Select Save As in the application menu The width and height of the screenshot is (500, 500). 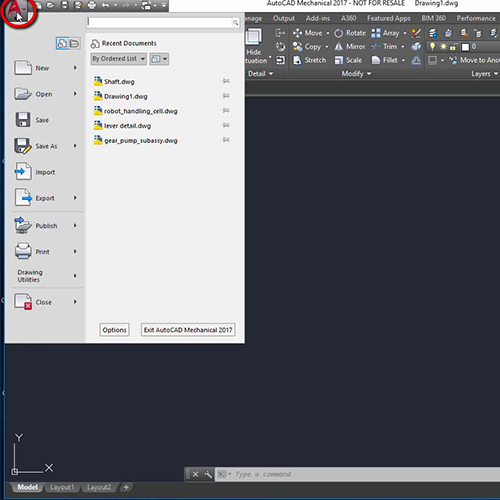[x=45, y=146]
